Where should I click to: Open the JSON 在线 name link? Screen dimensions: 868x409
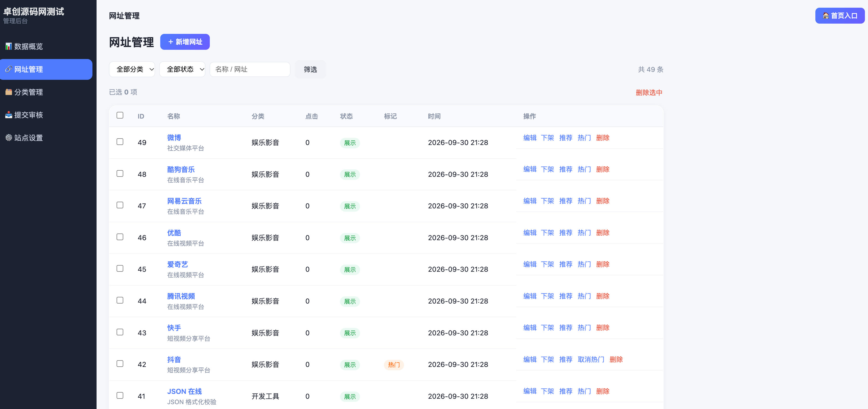pyautogui.click(x=184, y=392)
